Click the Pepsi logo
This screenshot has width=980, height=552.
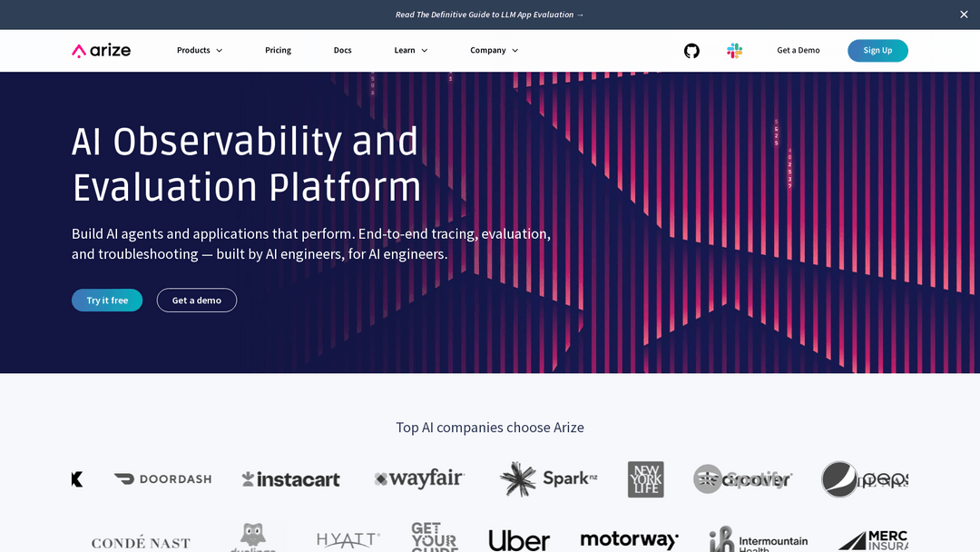pos(865,479)
